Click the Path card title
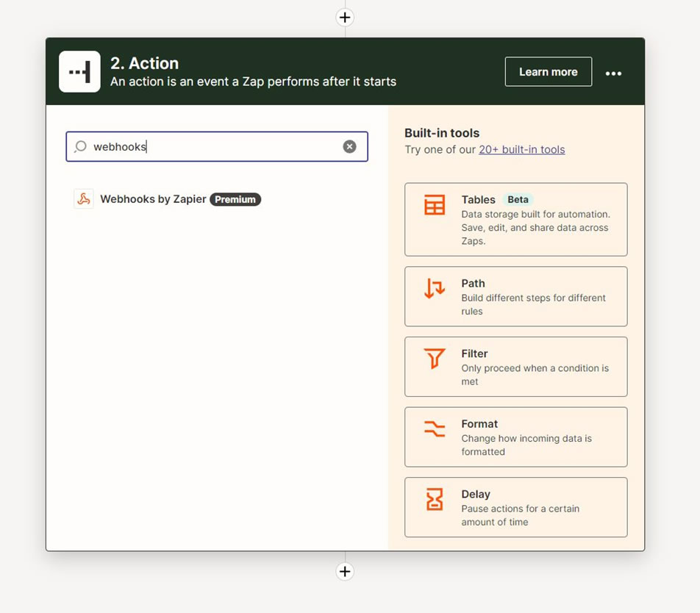Screen dimensions: 700x613 [x=474, y=283]
